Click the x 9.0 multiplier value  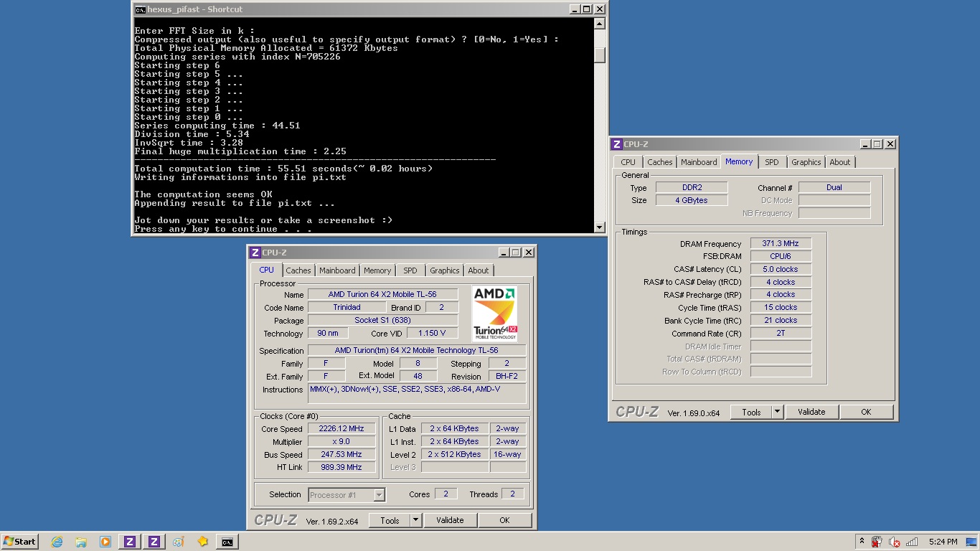[x=341, y=441]
